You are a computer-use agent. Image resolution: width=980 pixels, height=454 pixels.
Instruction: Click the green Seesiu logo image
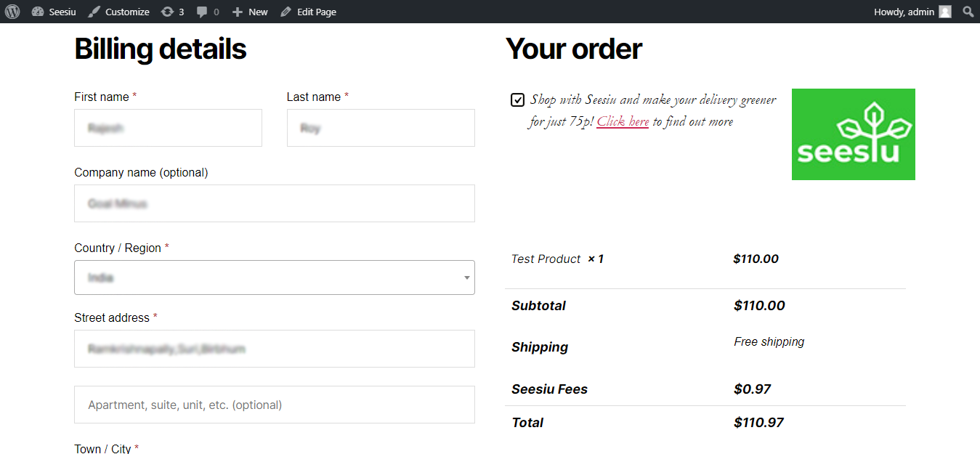(x=853, y=134)
